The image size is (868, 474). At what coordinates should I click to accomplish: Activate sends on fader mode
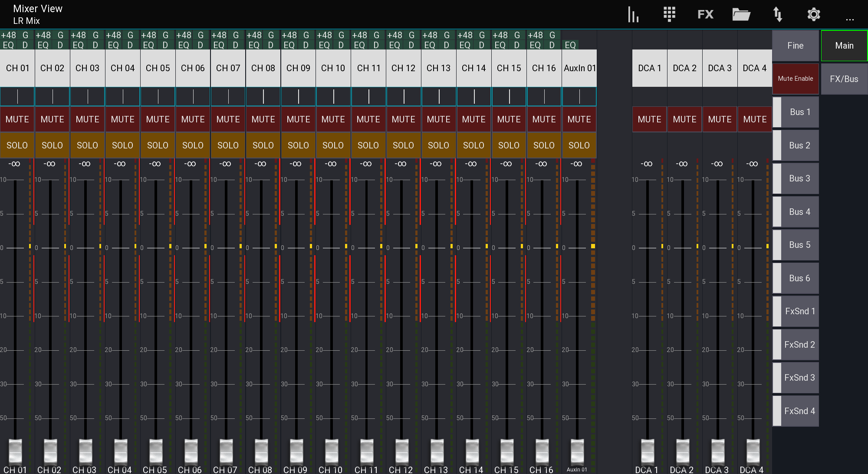pos(777,14)
